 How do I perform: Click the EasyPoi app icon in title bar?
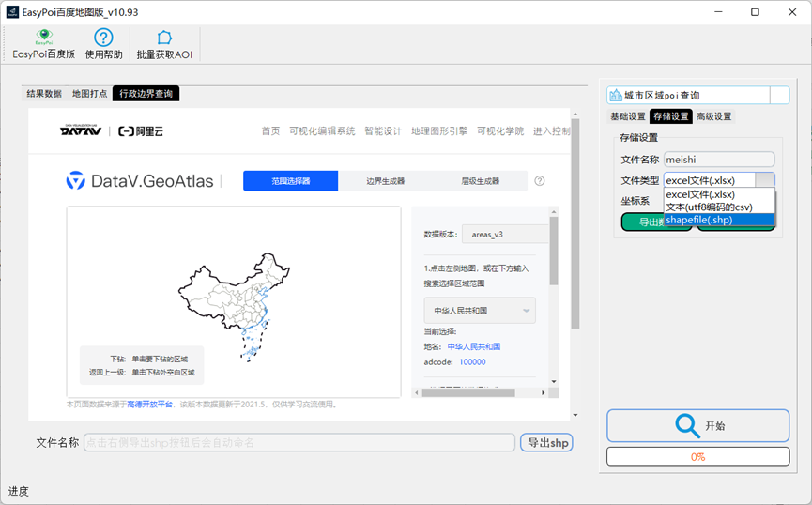pyautogui.click(x=12, y=12)
